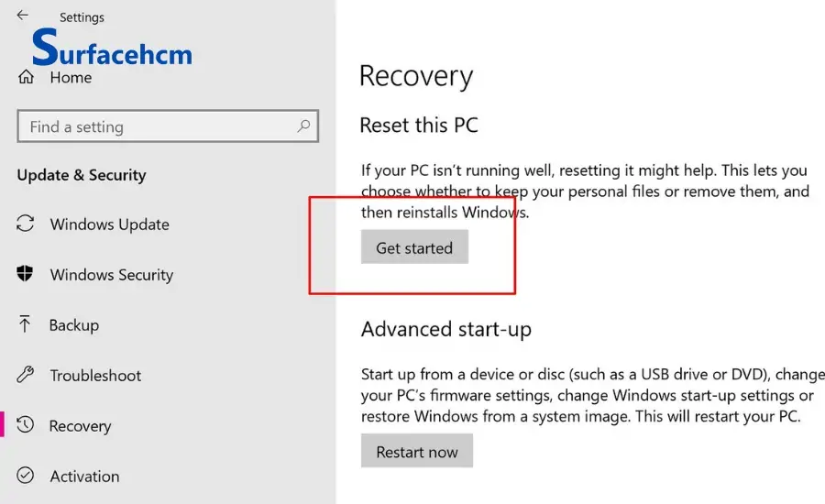Click the magnifier icon in search box
The image size is (825, 504).
[303, 126]
